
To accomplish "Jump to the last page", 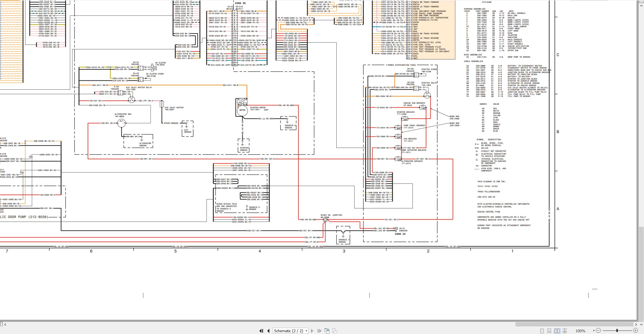I will click(x=319, y=331).
